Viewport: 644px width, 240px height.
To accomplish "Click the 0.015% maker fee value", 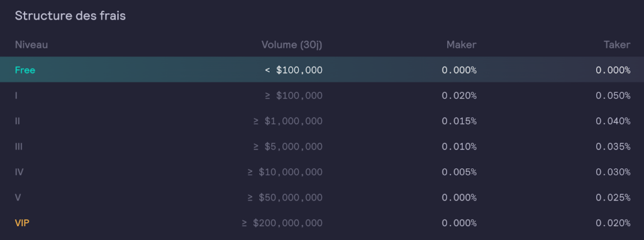I will click(x=459, y=121).
